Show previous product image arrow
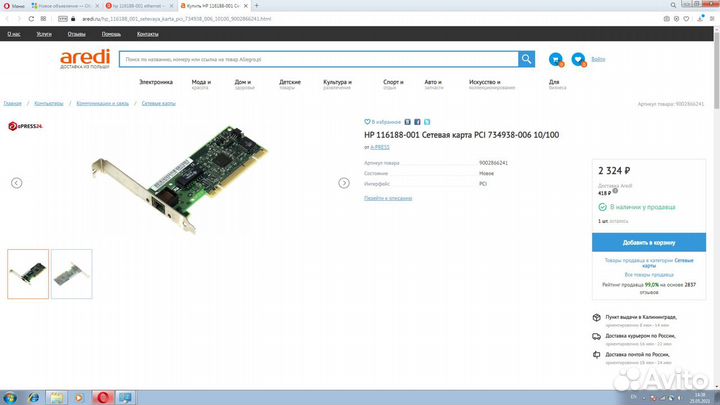The image size is (720, 405). tap(17, 183)
